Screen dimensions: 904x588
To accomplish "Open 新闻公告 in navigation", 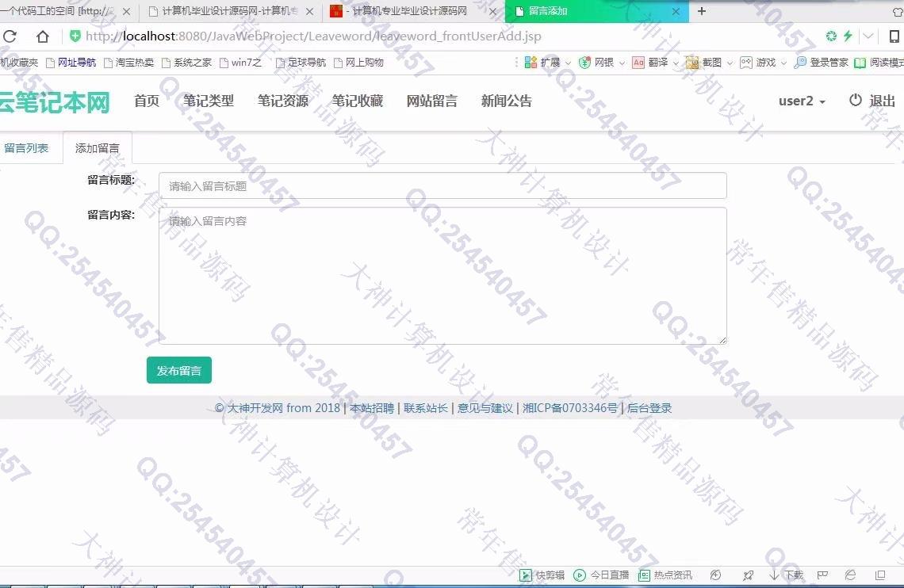I will click(506, 101).
